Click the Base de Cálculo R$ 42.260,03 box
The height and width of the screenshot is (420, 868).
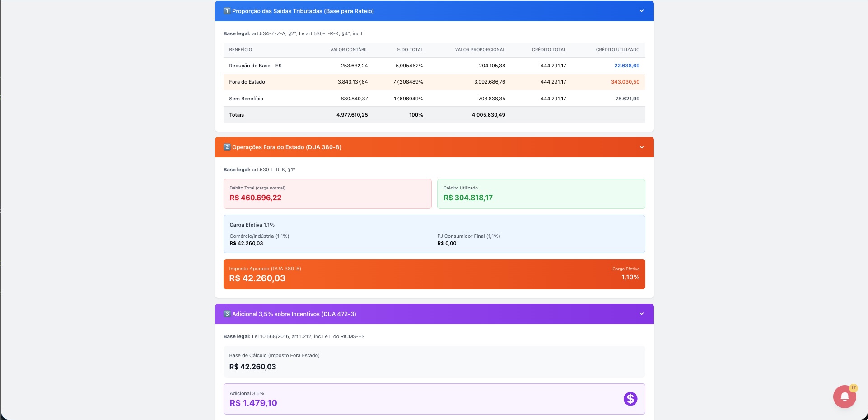pyautogui.click(x=434, y=362)
